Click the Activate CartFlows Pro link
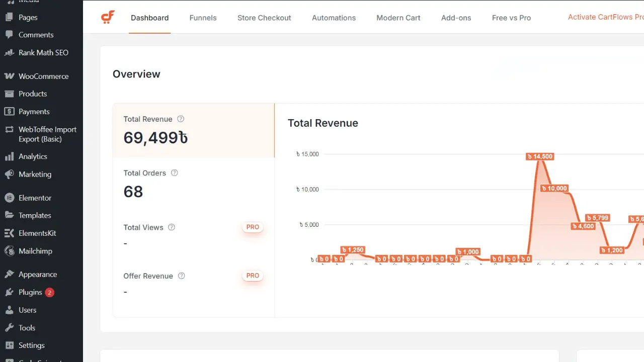This screenshot has height=362, width=644. click(x=605, y=17)
